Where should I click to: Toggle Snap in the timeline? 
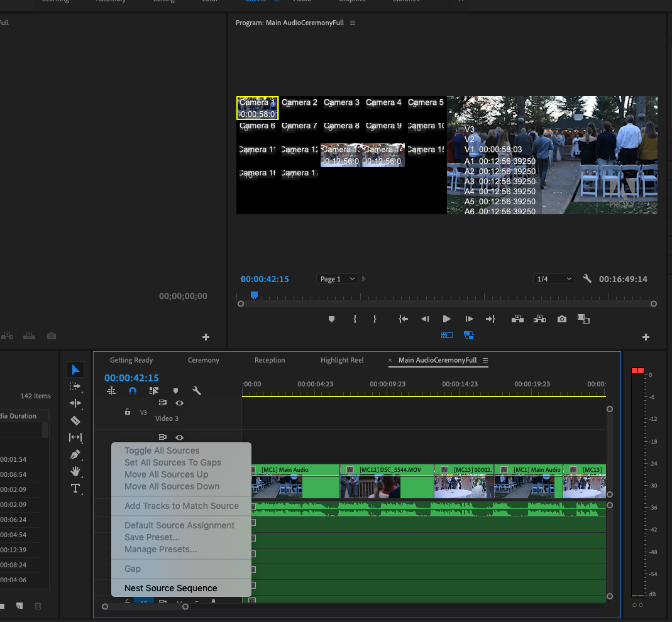(x=132, y=391)
